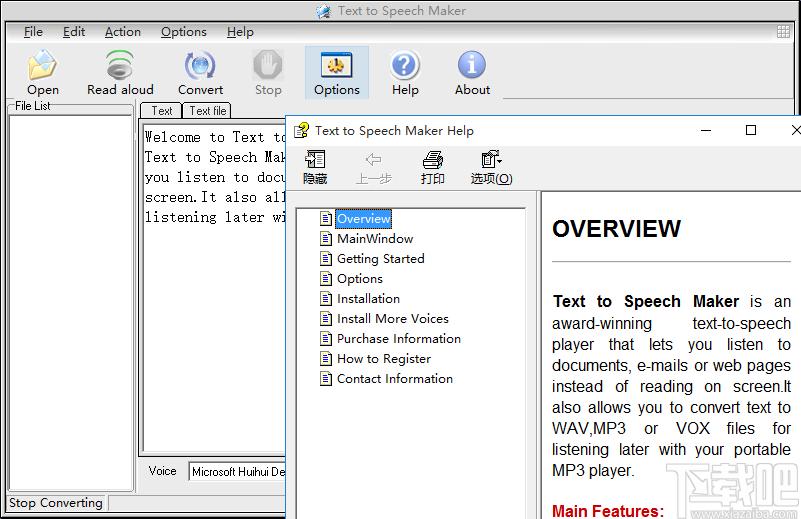801x519 pixels.
Task: Open the Voice combo box showing Microsoft Huihui
Action: point(237,471)
